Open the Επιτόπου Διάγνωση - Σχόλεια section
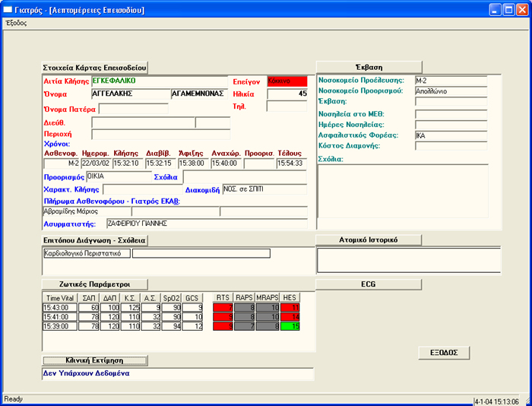532x406 pixels. pyautogui.click(x=95, y=240)
